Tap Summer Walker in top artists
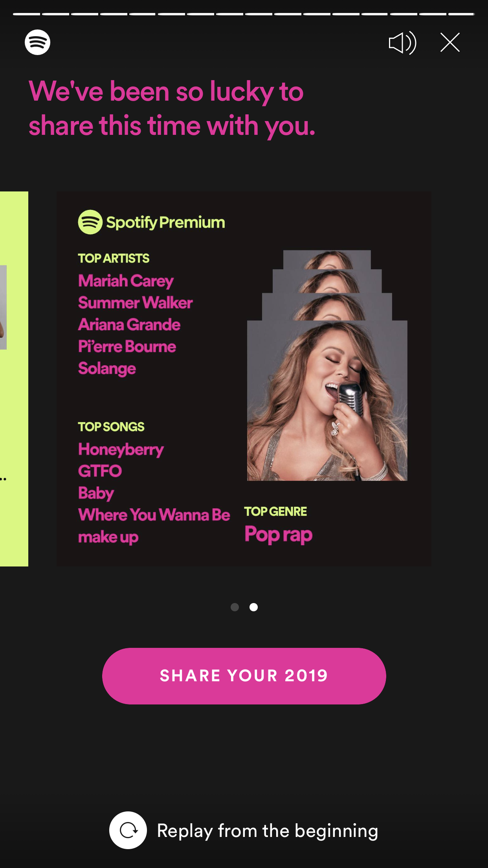This screenshot has height=868, width=488. (x=136, y=303)
